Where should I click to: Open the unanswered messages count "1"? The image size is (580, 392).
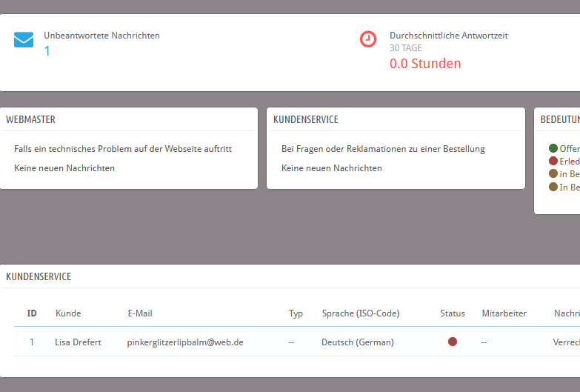[47, 51]
